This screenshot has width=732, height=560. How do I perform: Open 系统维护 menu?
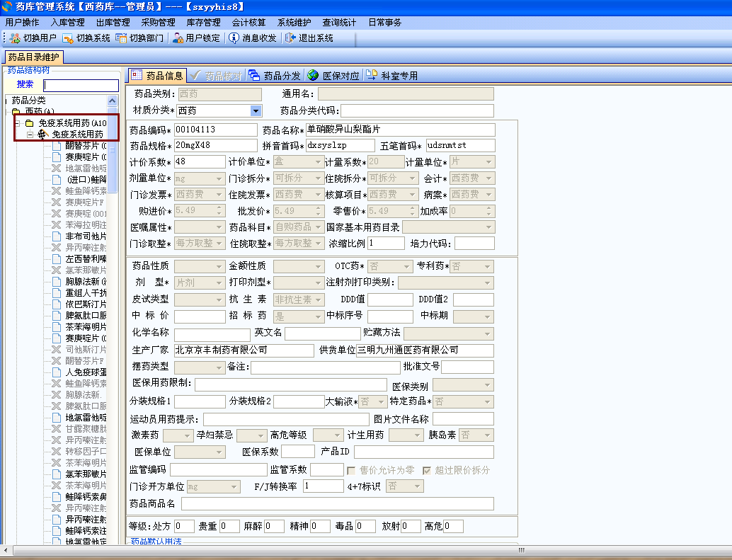pos(294,23)
